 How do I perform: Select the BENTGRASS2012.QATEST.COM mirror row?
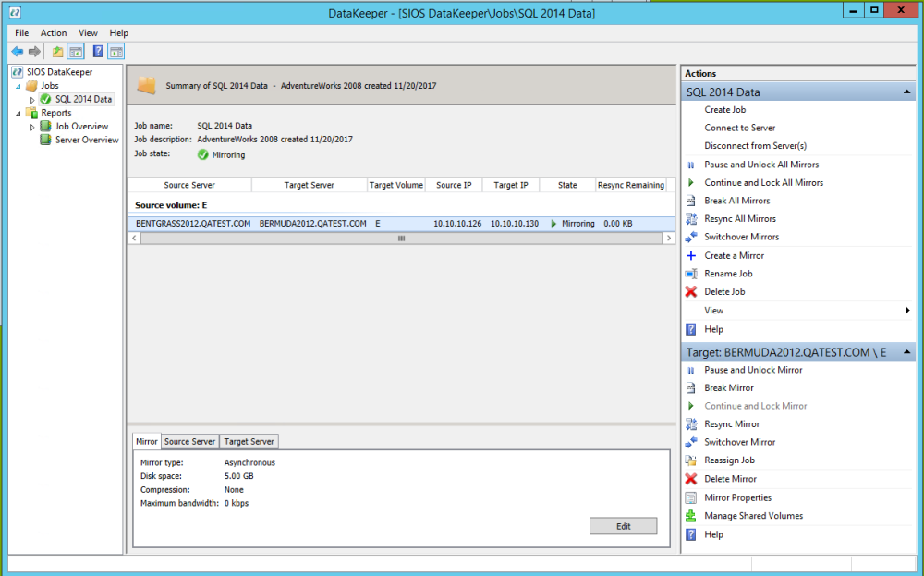[401, 224]
